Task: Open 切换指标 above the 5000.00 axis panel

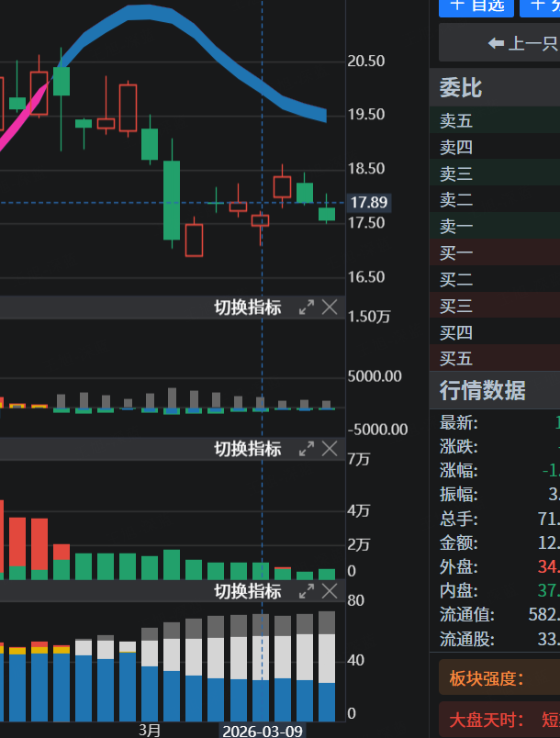Action: point(248,307)
